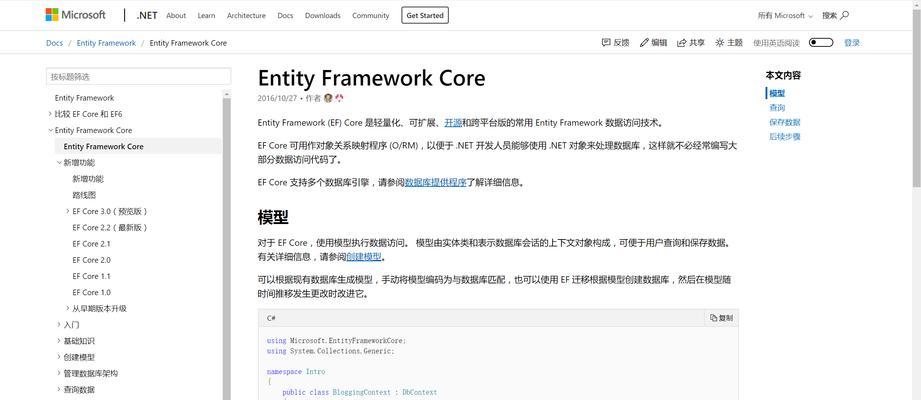Jump to 查询 in 本文内容

coord(777,107)
